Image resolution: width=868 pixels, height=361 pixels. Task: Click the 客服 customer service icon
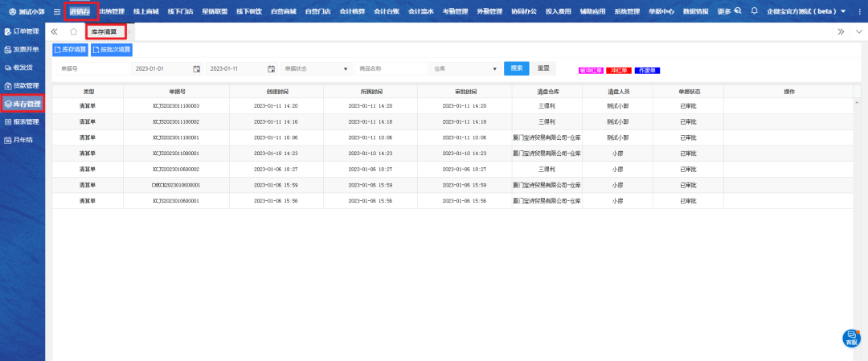point(851,338)
